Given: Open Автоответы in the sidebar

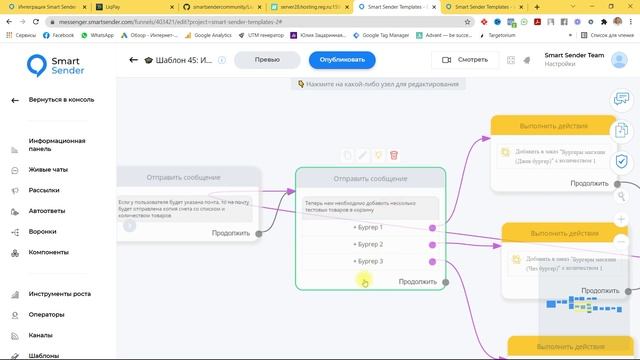Looking at the screenshot, I should [47, 211].
